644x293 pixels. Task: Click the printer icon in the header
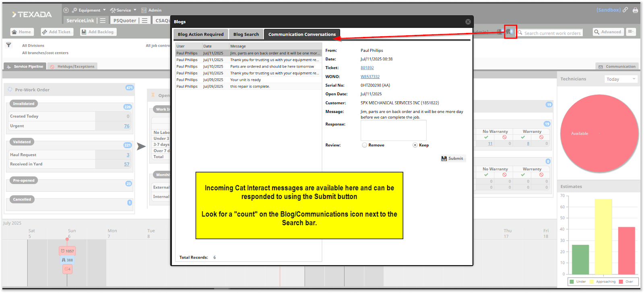pyautogui.click(x=636, y=10)
